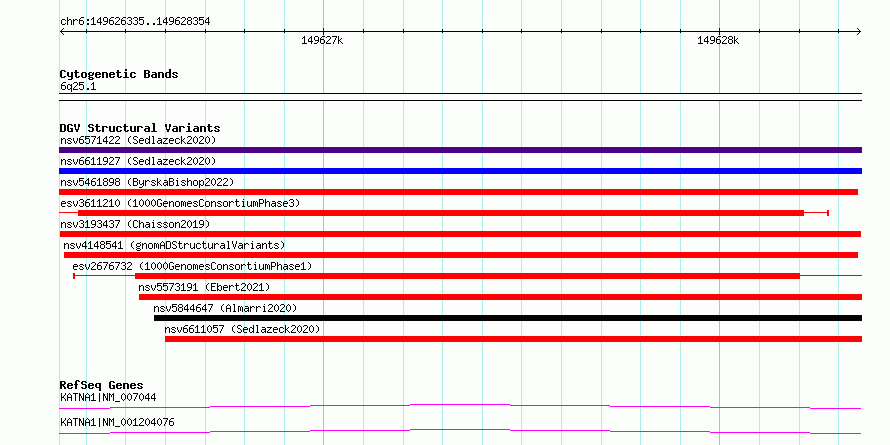The width and height of the screenshot is (890, 445).
Task: Click the left arrowhead of the ruler
Action: click(x=62, y=32)
